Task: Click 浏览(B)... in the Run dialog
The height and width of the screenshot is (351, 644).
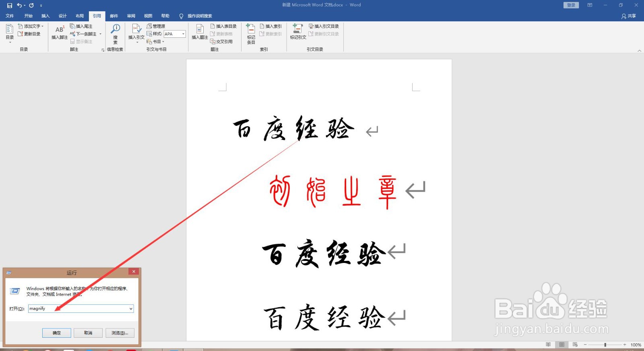Action: [x=120, y=333]
